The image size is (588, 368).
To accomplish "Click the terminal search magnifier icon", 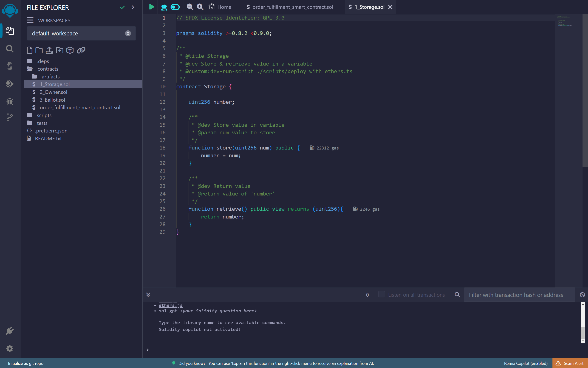I will [457, 295].
